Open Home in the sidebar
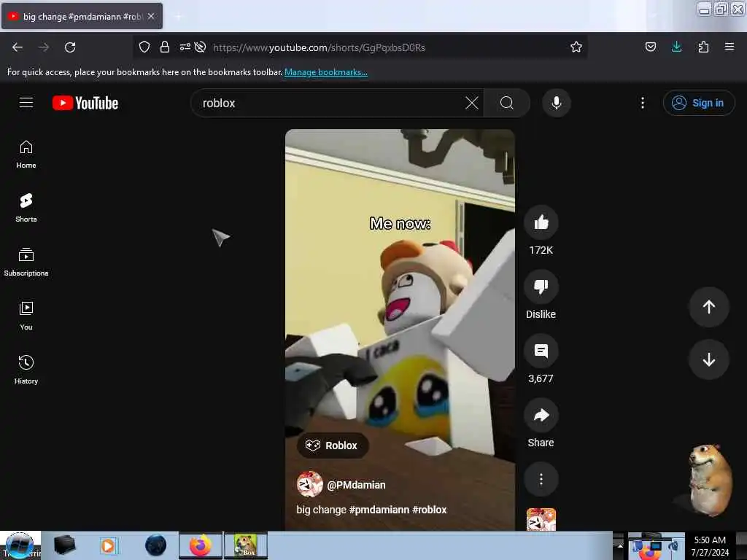This screenshot has width=747, height=560. click(26, 155)
